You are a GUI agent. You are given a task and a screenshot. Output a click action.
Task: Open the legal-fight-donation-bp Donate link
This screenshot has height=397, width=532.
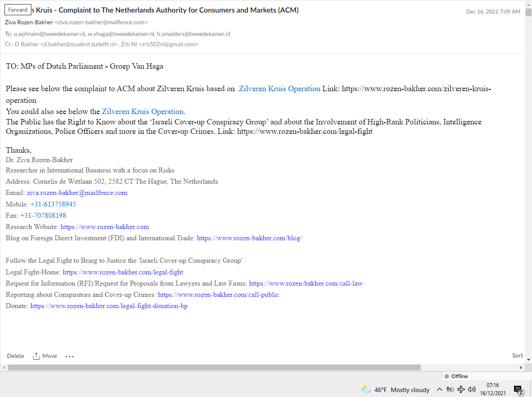pyautogui.click(x=109, y=306)
